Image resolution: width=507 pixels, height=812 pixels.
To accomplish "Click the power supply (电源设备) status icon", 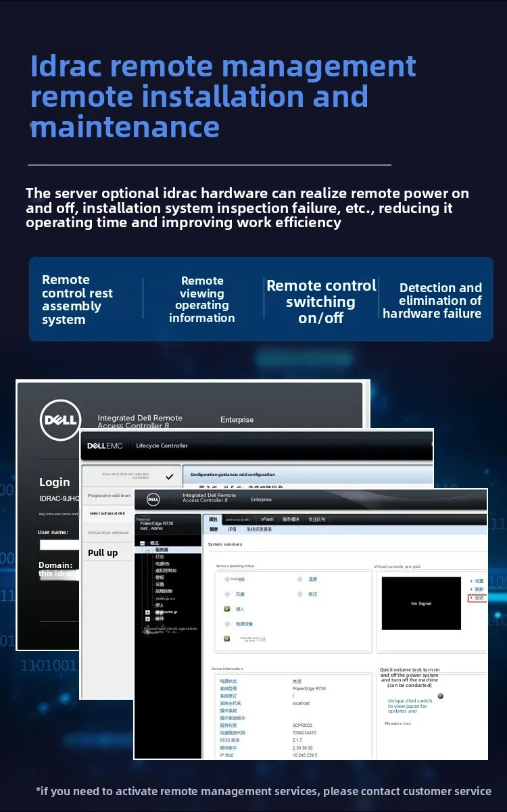I will point(227,624).
